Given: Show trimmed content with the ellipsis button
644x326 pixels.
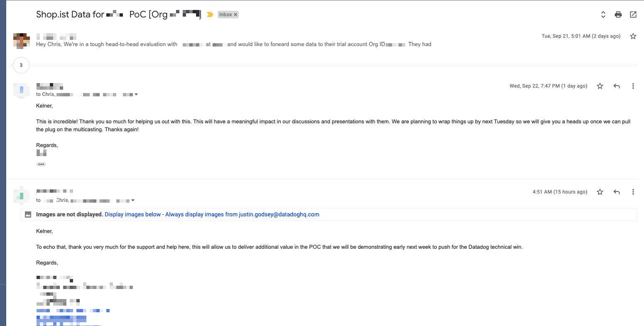Looking at the screenshot, I should point(41,164).
